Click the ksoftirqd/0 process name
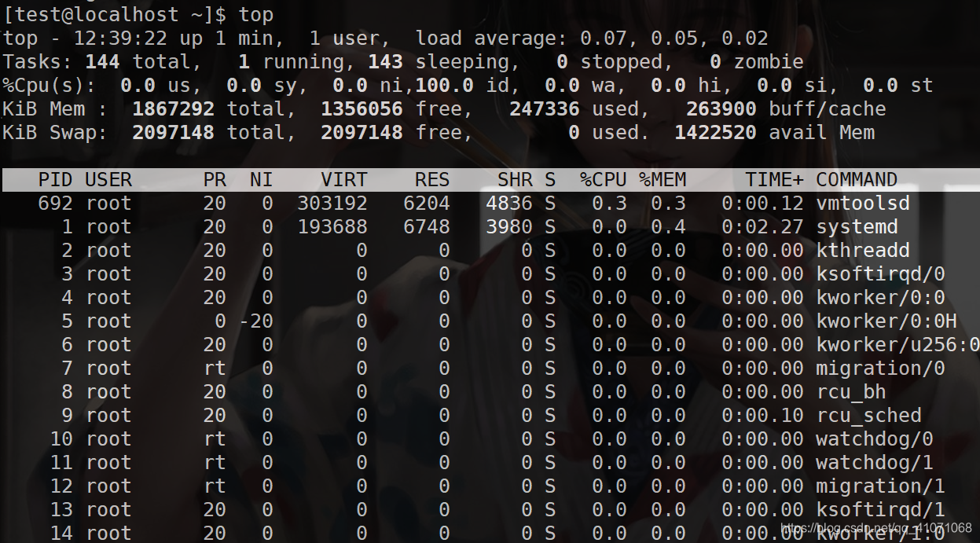The image size is (980, 543). (880, 274)
